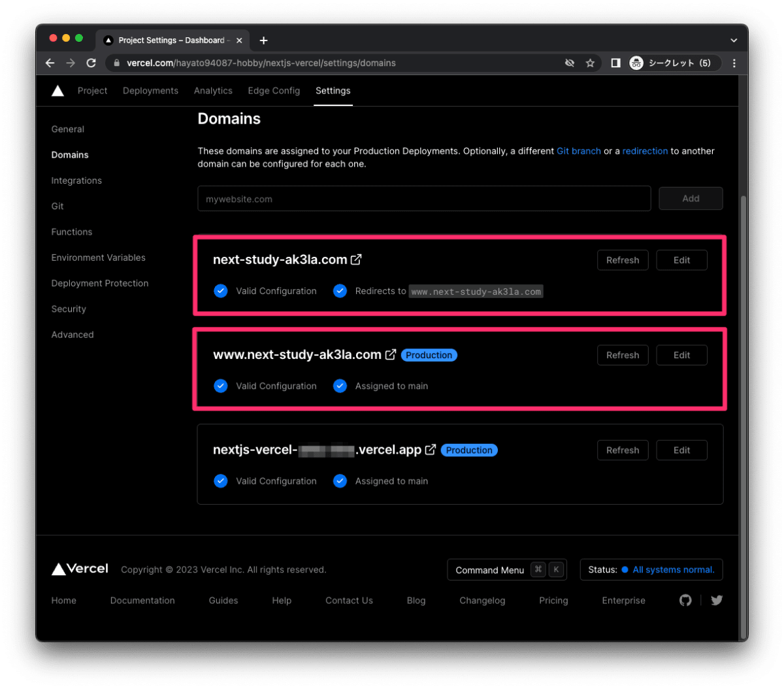The height and width of the screenshot is (689, 784).
Task: Click the GitHub icon in the footer
Action: 685,600
